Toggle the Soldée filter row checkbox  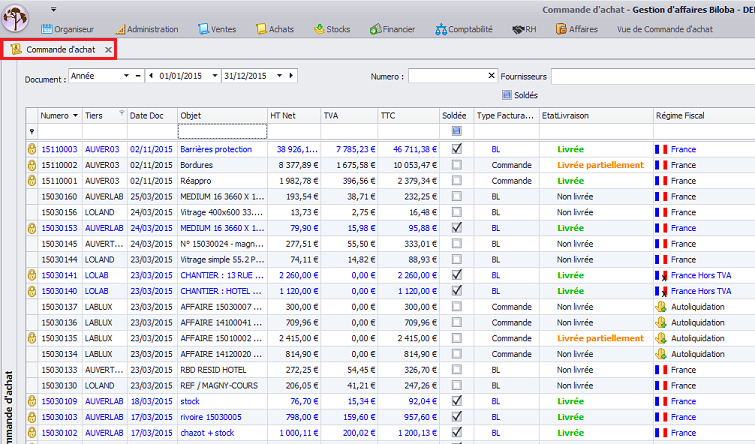[x=456, y=131]
